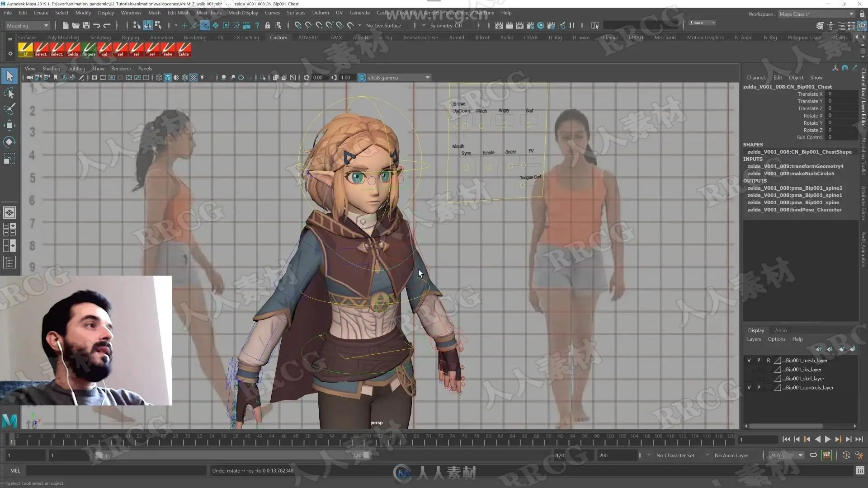Go to the start of the playback range
The height and width of the screenshot is (488, 868).
point(786,439)
